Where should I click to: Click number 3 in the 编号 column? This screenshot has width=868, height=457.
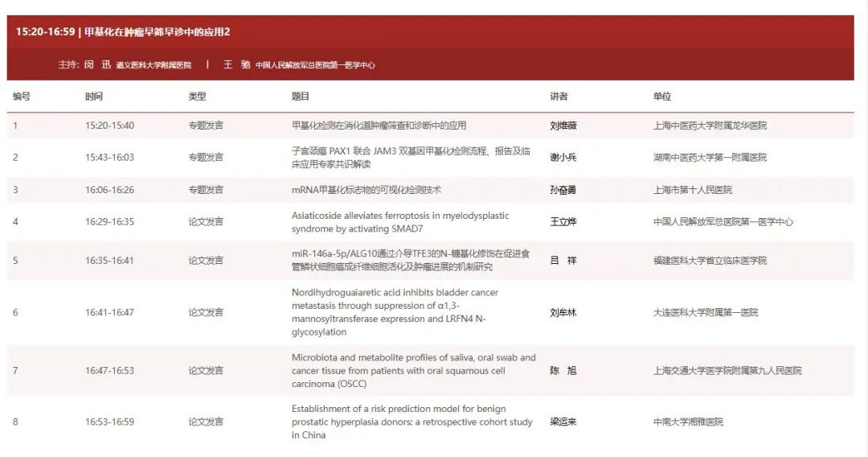coord(15,190)
